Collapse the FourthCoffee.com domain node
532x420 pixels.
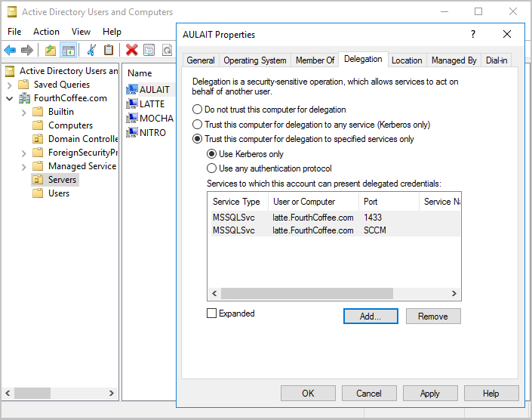(10, 99)
